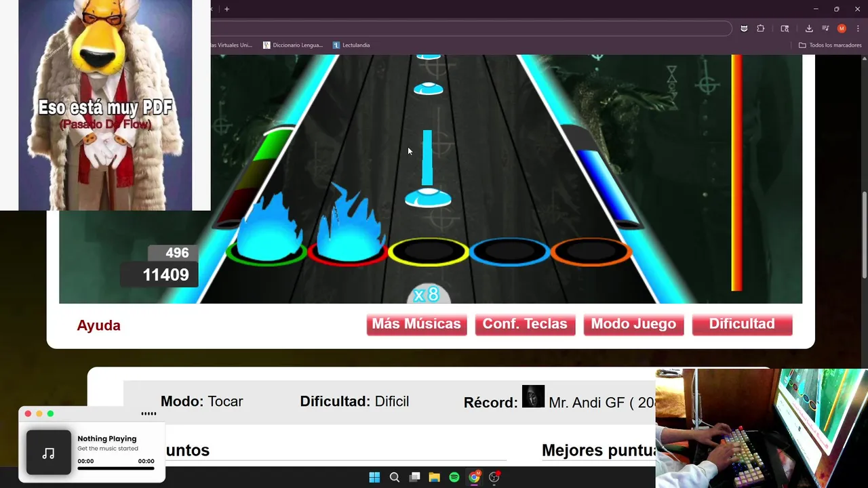Open the red-badged taskbar app icon
868x488 pixels.
point(494,477)
